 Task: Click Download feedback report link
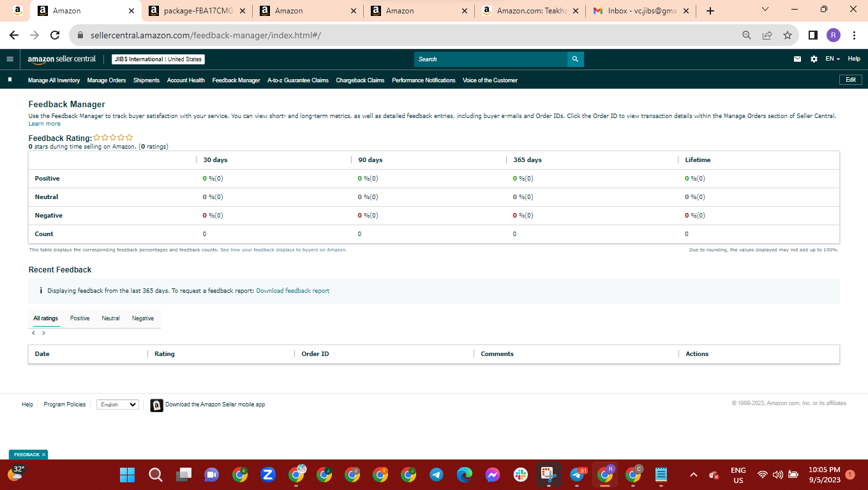click(x=293, y=291)
